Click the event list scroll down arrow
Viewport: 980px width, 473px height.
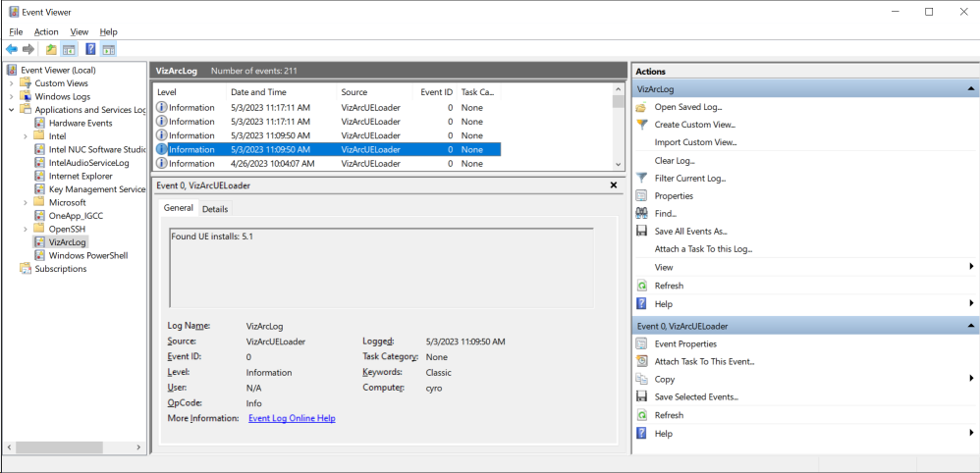(x=619, y=164)
